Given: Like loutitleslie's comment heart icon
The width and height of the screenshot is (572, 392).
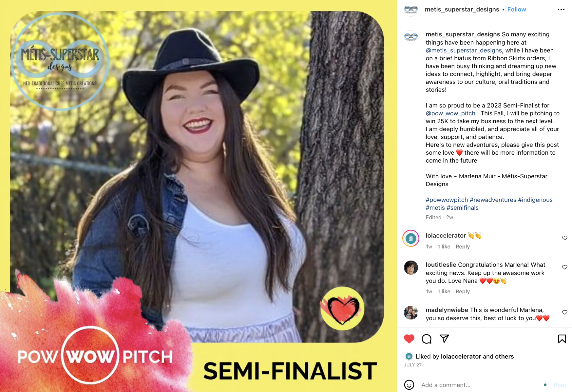Looking at the screenshot, I should [x=565, y=267].
